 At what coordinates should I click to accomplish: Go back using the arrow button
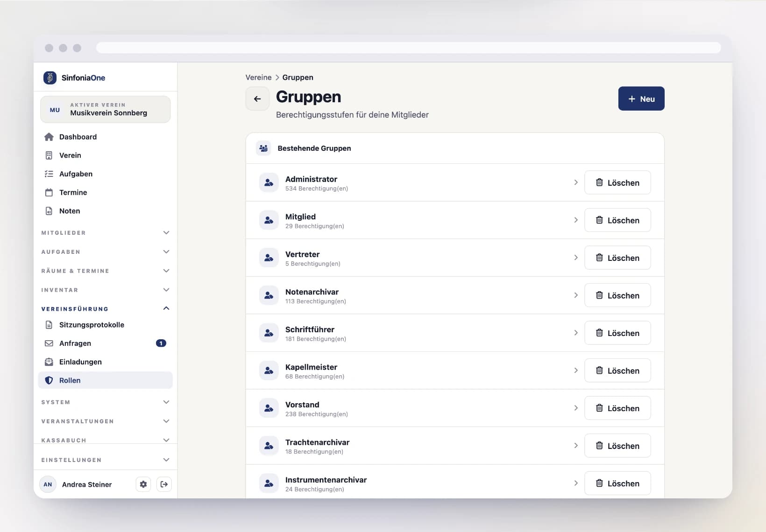click(x=257, y=99)
